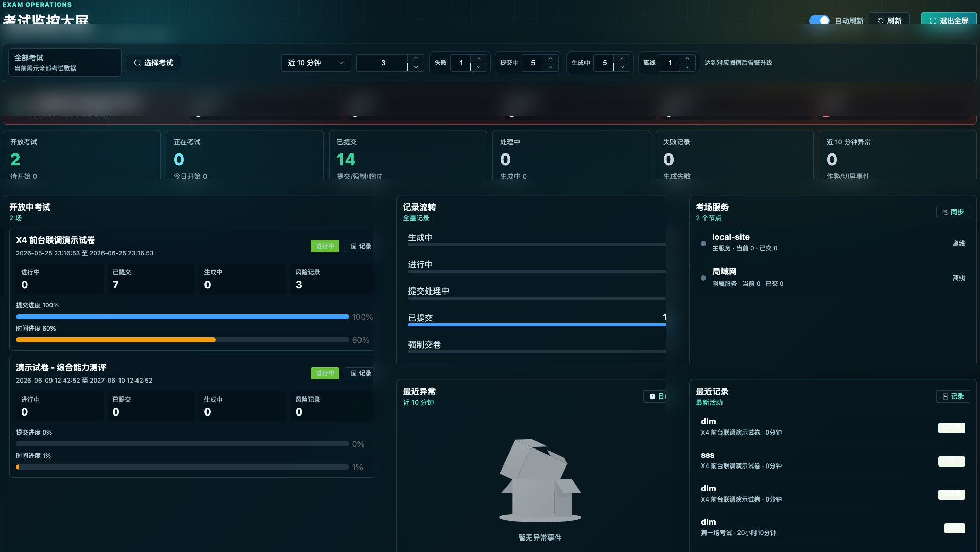Click 记录 button for X4 前台联调演示试卷
The width and height of the screenshot is (980, 552).
pos(360,246)
